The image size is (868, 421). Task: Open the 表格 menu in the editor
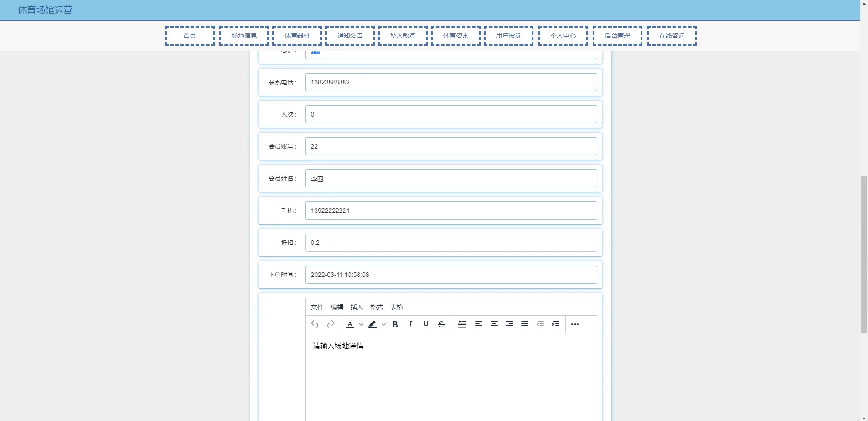pos(396,307)
